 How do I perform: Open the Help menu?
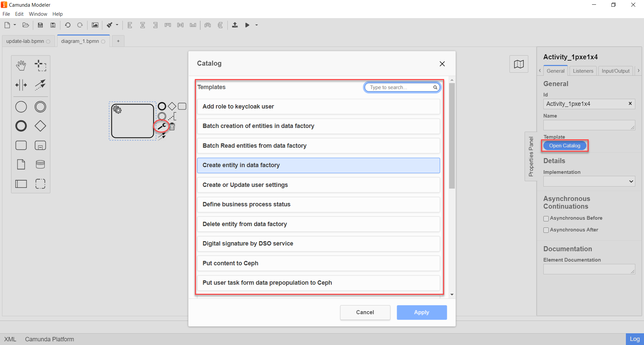[57, 14]
